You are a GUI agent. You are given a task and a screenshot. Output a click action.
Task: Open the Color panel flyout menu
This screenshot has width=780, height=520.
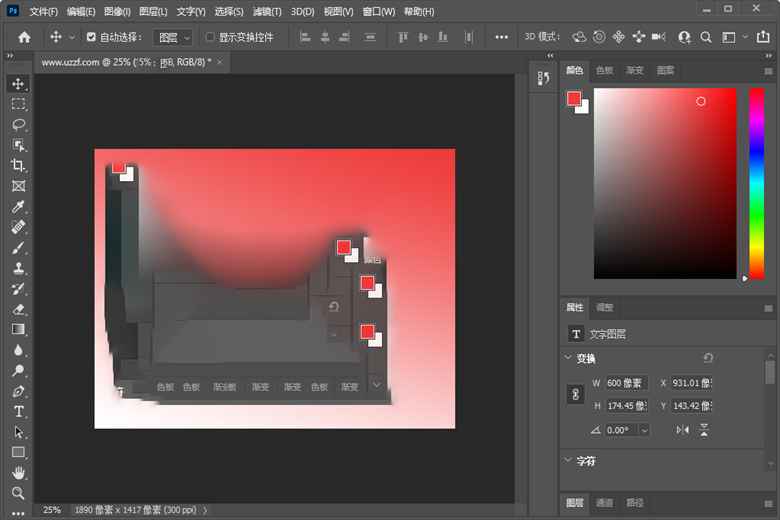(x=769, y=71)
